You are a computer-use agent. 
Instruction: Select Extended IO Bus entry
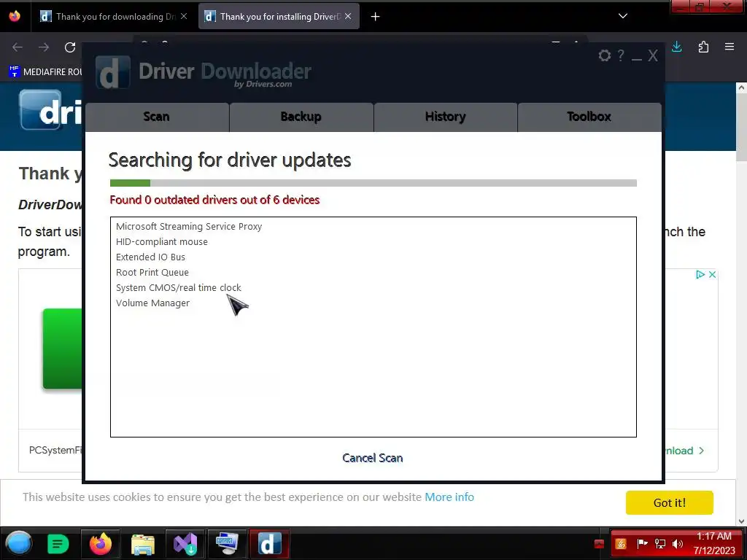point(150,257)
